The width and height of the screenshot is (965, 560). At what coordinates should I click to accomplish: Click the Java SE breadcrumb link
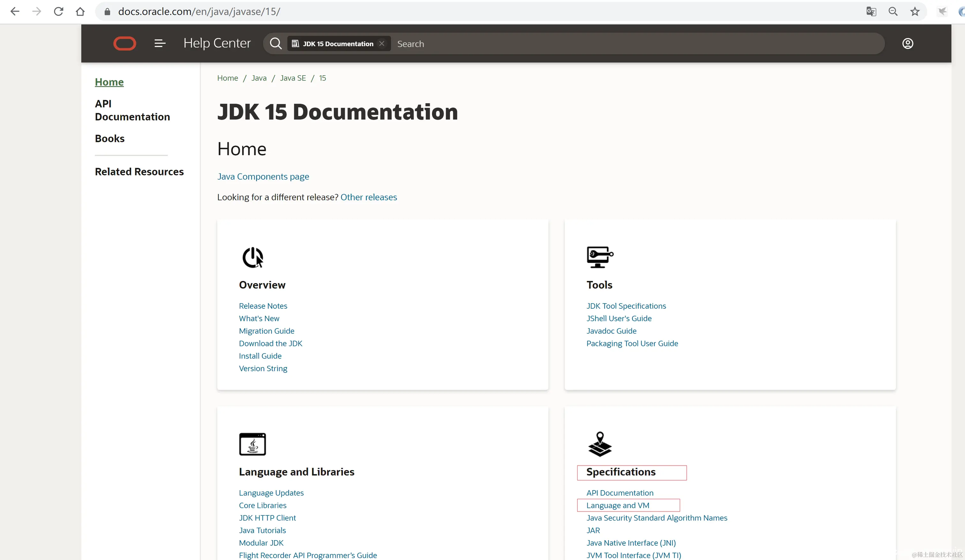pyautogui.click(x=293, y=78)
